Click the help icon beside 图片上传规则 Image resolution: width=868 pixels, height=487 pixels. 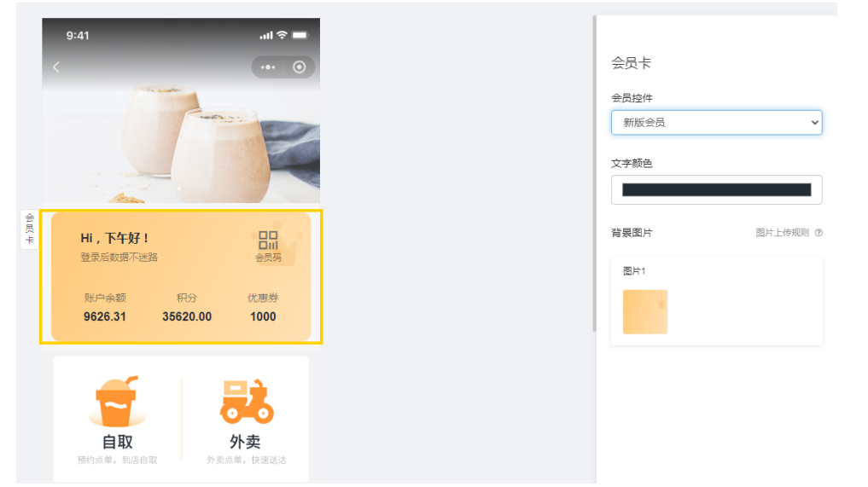point(818,233)
